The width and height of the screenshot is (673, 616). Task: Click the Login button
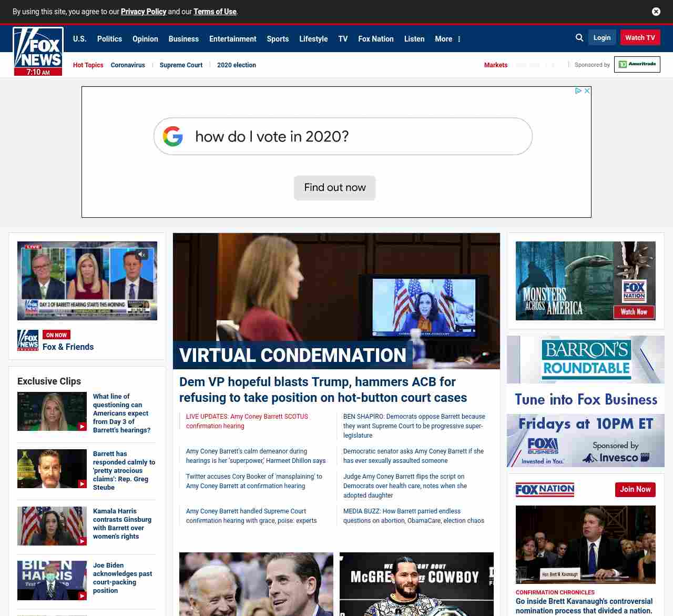(601, 38)
